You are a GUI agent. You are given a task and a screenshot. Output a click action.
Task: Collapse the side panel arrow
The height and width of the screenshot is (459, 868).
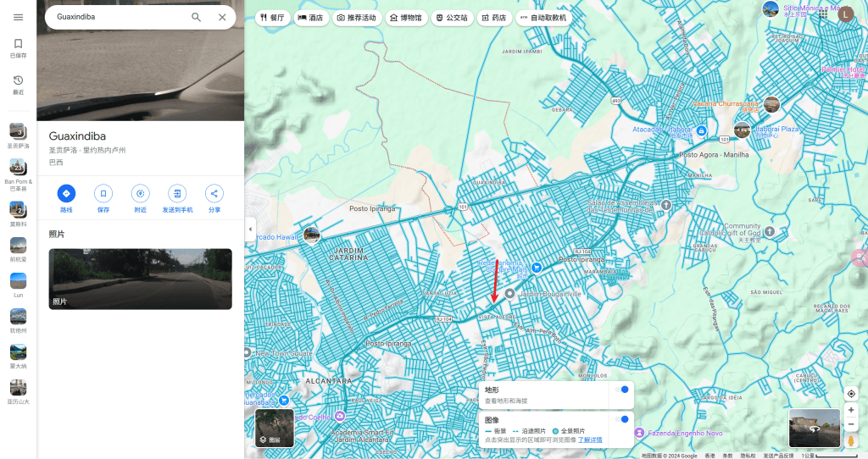tap(250, 229)
